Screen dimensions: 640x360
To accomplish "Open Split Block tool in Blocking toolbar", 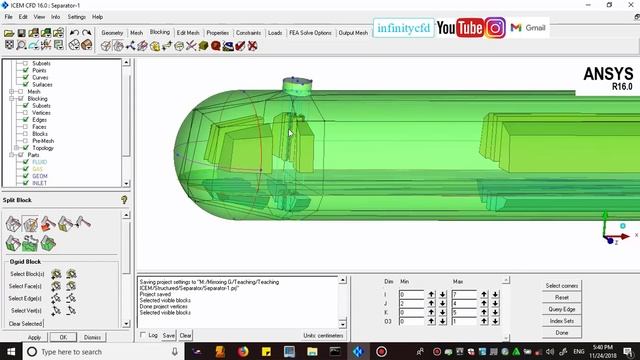I will tap(118, 46).
